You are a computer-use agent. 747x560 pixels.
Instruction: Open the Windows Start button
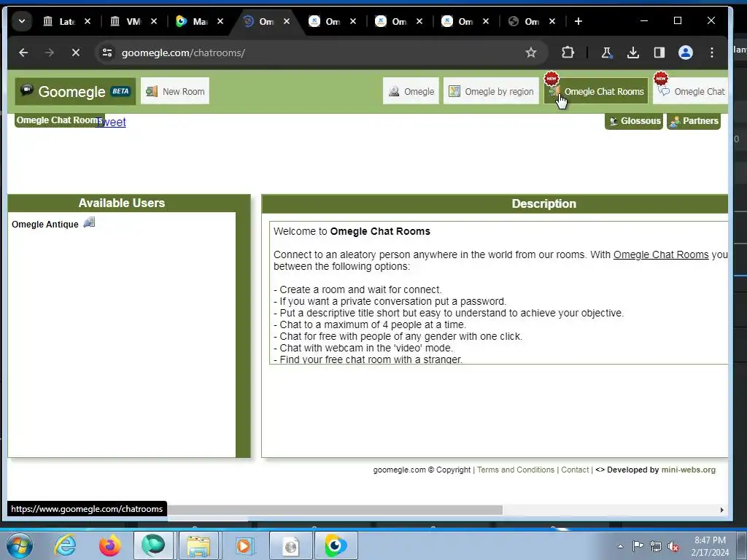(x=20, y=545)
